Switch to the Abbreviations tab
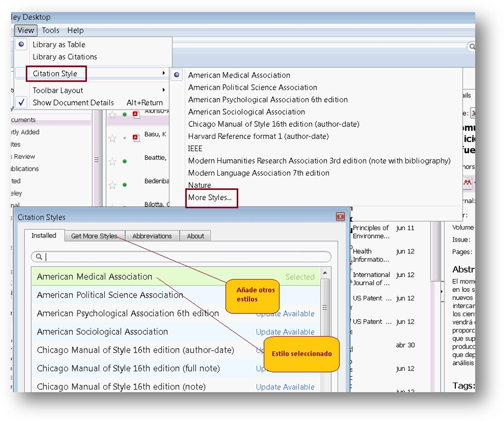 tap(152, 236)
